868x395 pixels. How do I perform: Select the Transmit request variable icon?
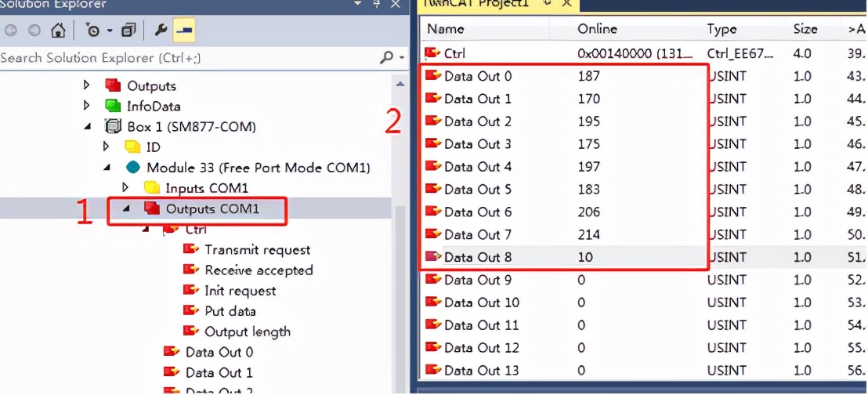point(191,249)
